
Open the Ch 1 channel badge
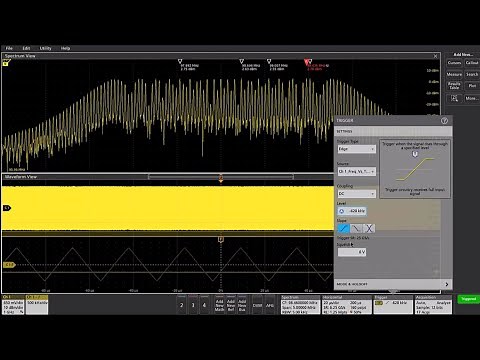pyautogui.click(x=13, y=305)
